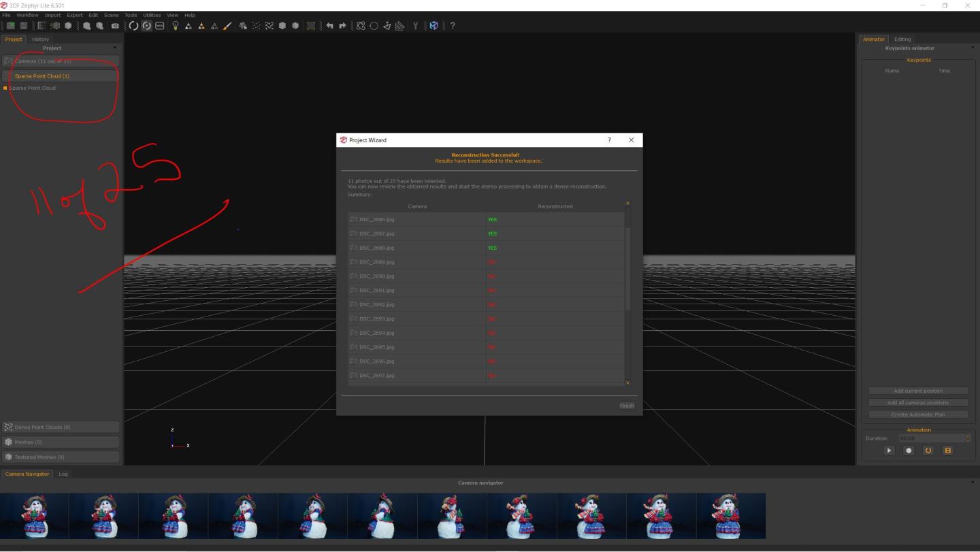Click Finish in the Project Wizard
This screenshot has width=980, height=552.
pyautogui.click(x=627, y=406)
